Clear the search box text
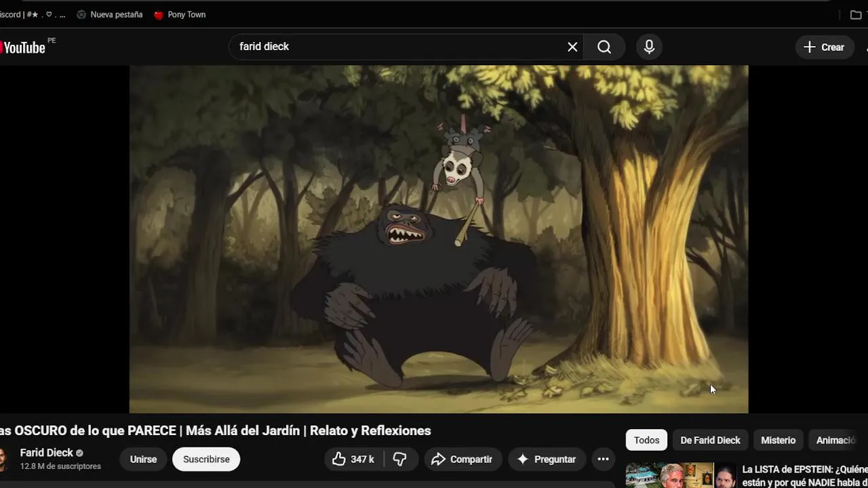The image size is (868, 488). (572, 47)
